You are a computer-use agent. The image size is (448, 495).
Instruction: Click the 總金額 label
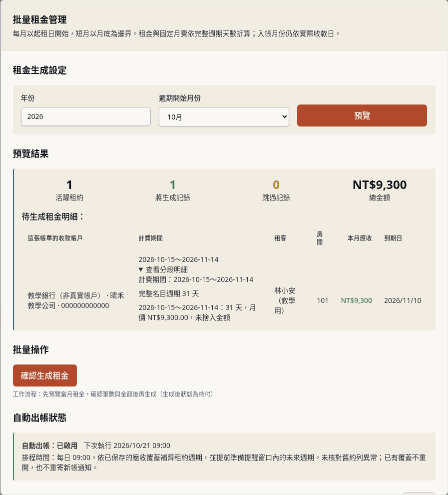pyautogui.click(x=380, y=197)
